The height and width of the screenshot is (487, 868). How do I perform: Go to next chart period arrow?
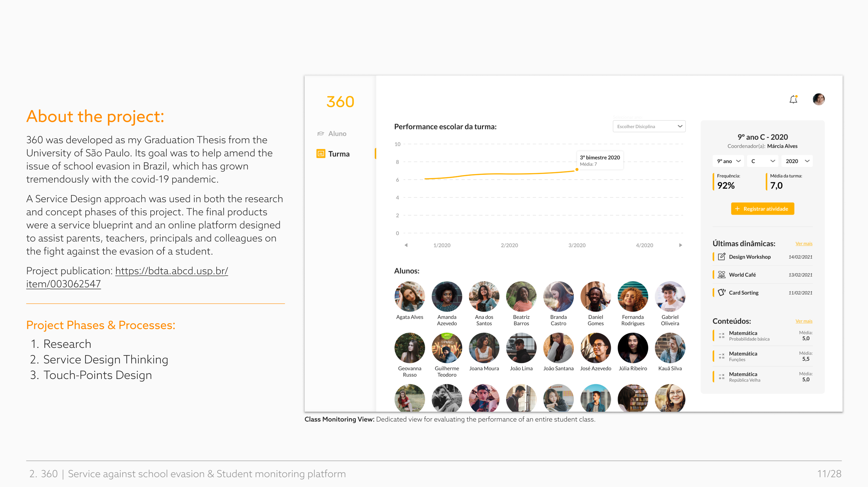pos(680,245)
